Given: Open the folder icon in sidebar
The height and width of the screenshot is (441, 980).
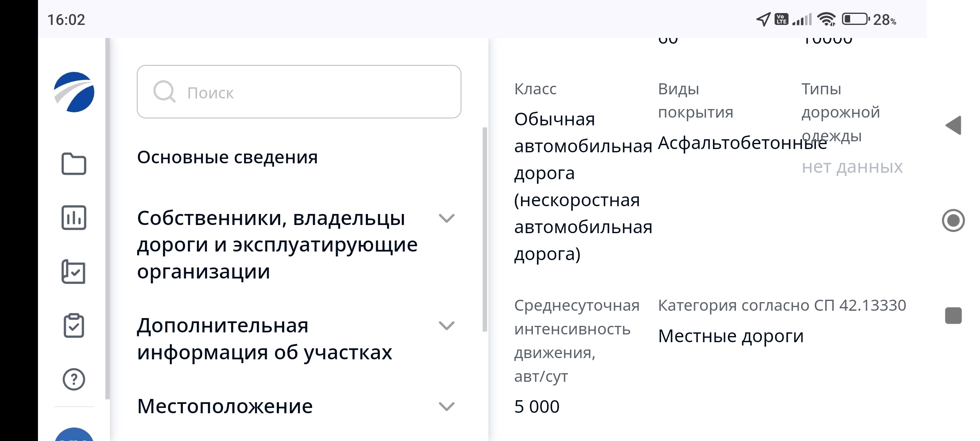Looking at the screenshot, I should [74, 164].
